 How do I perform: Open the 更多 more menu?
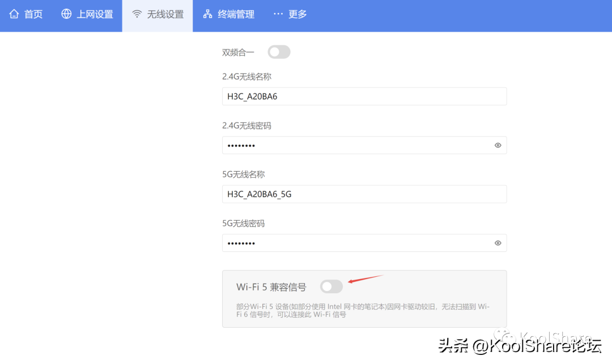290,14
